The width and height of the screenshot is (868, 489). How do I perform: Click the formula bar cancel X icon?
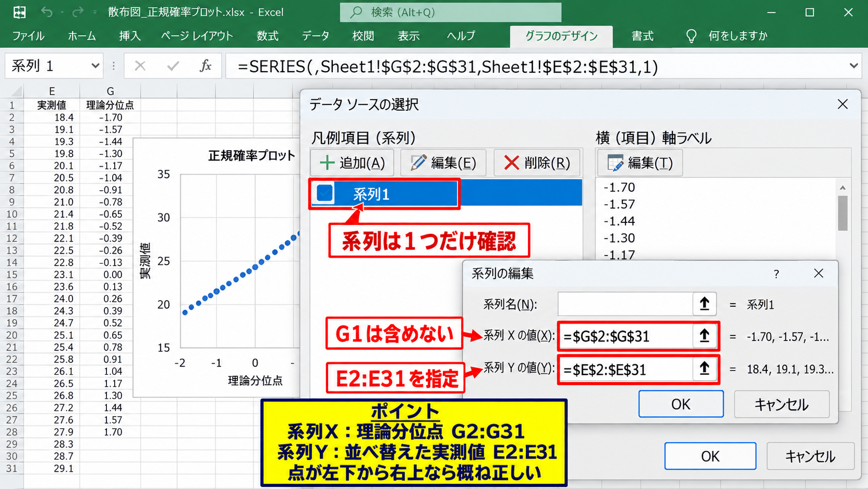140,66
